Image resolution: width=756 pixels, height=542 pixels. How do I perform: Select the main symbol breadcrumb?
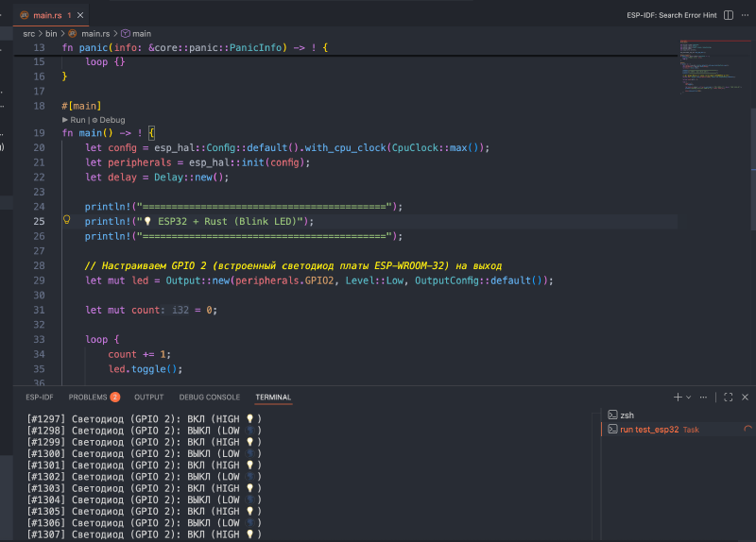tap(141, 34)
